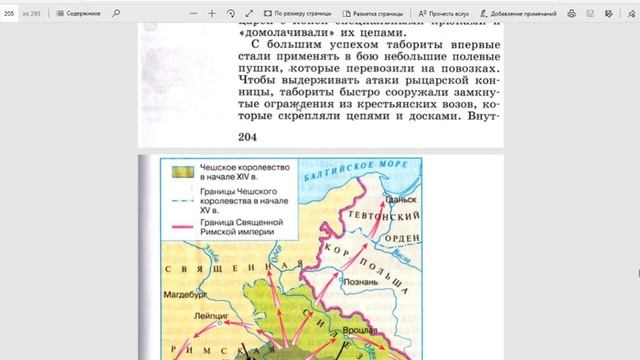Activate Добавление примечаний annotation tool

tap(518, 13)
